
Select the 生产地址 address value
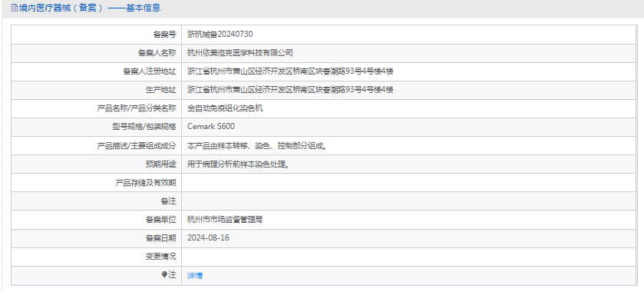(x=290, y=90)
